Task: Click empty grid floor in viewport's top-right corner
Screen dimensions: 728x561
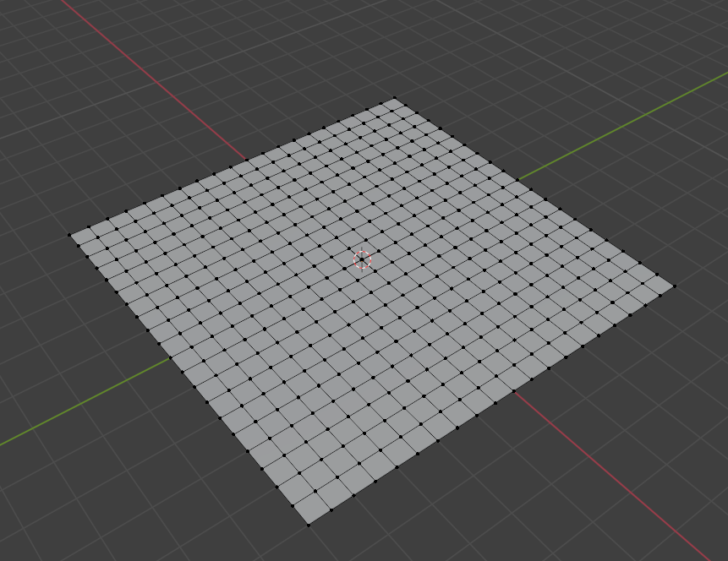Action: (x=676, y=34)
